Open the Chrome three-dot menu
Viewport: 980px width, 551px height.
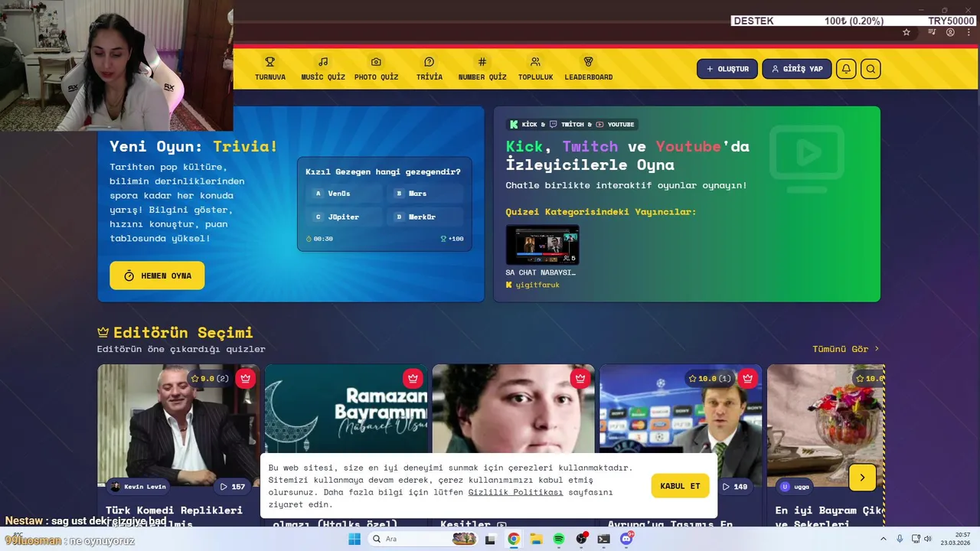click(x=968, y=32)
